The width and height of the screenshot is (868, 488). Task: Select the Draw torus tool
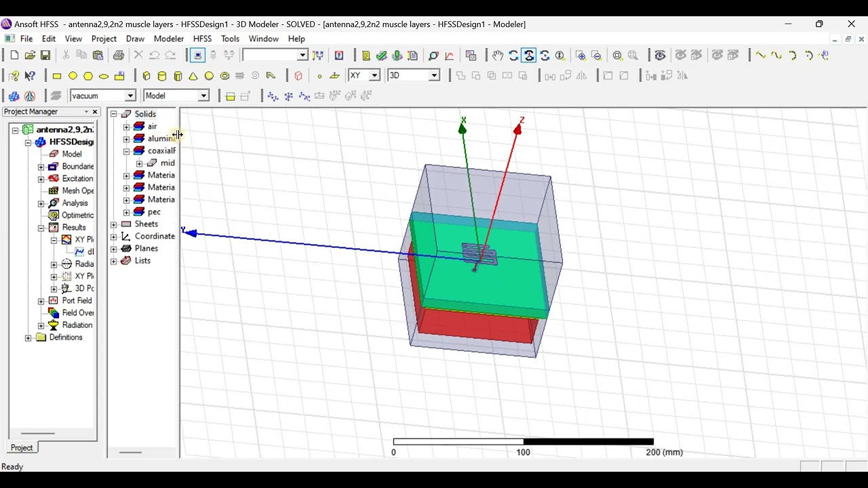[x=224, y=76]
